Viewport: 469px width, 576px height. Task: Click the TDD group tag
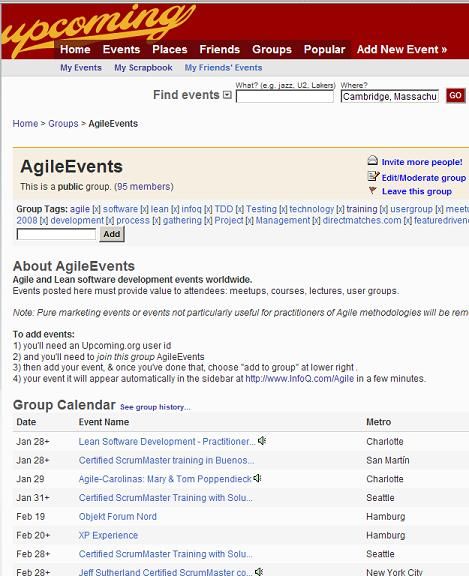224,209
